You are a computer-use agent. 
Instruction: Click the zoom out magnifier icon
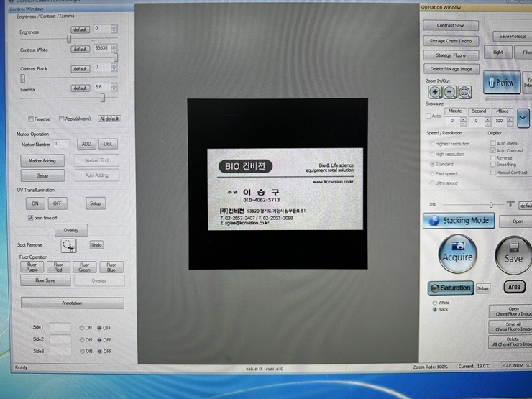tap(449, 92)
